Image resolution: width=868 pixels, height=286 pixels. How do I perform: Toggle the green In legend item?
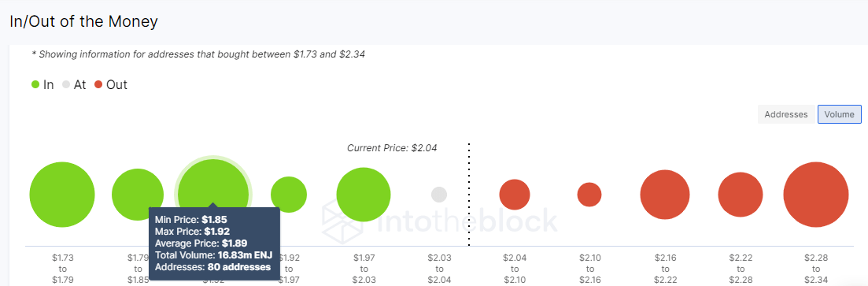42,85
